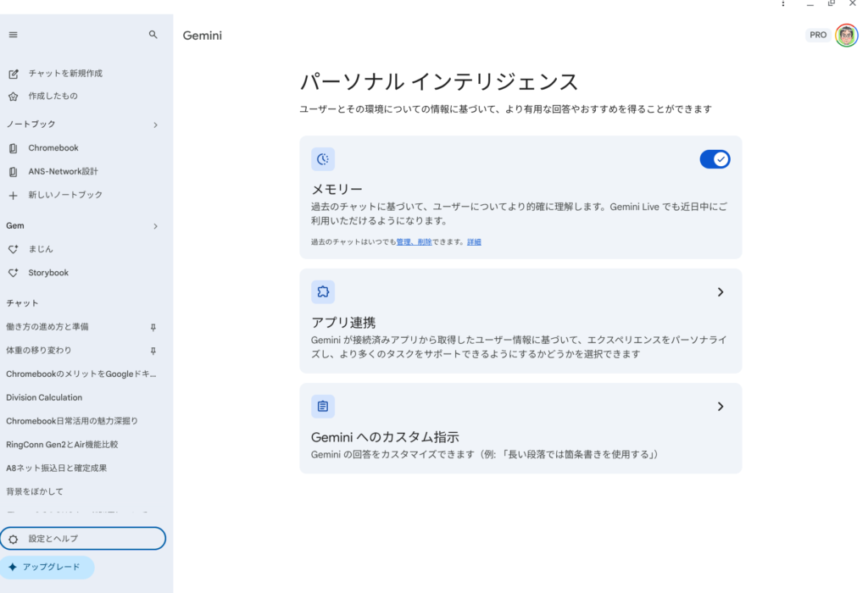Open アプリ連携 with its chevron arrow
868x593 pixels.
click(720, 292)
